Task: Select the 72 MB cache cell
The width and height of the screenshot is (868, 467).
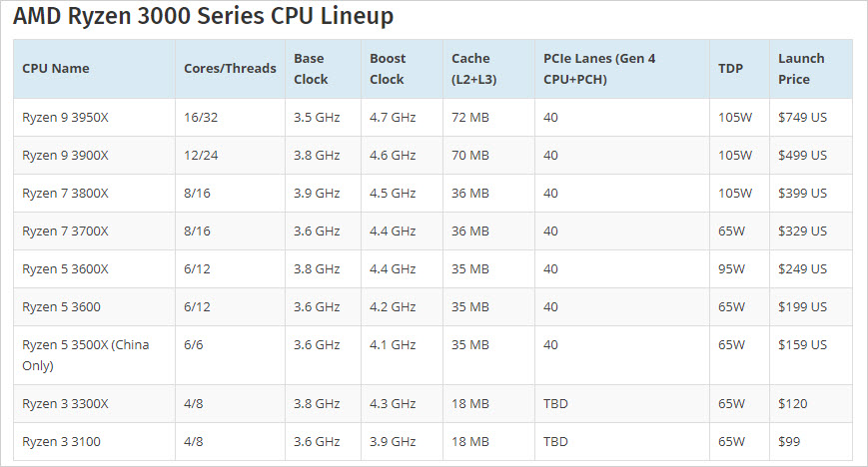Action: coord(470,118)
